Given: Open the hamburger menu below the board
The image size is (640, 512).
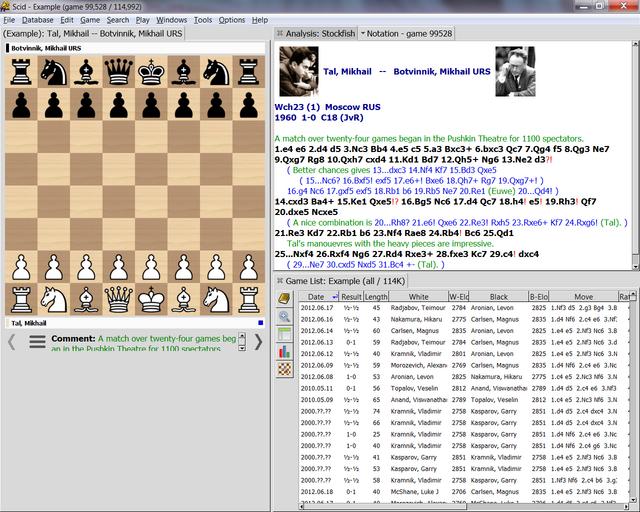Looking at the screenshot, I should click(37, 342).
